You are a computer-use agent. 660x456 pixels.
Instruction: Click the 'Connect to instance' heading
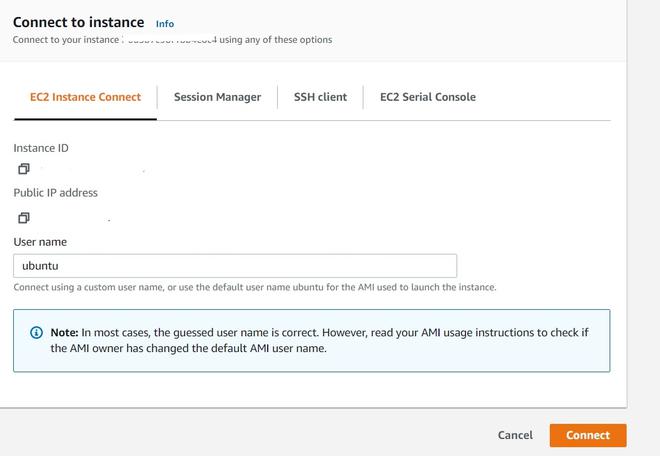click(x=78, y=22)
